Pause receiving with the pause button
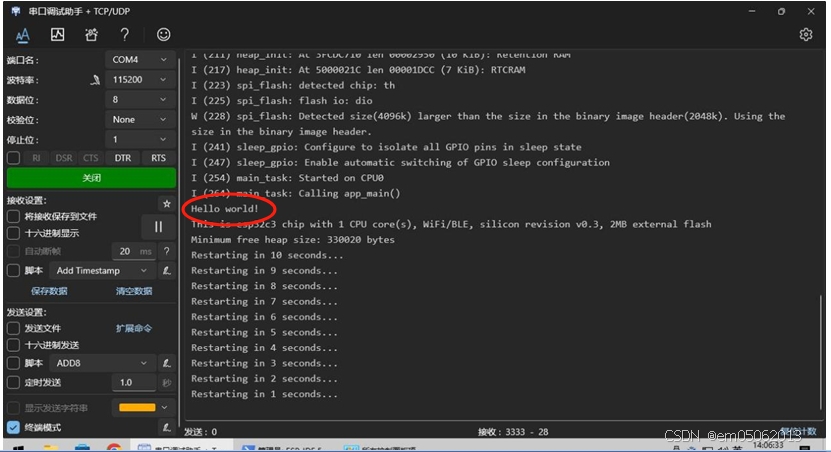 pyautogui.click(x=158, y=227)
